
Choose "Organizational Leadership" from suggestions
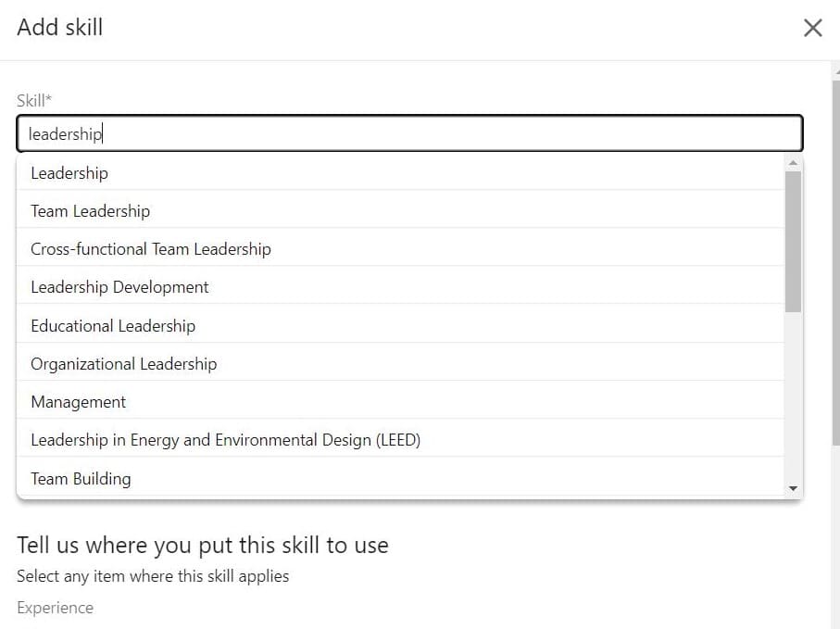(x=123, y=363)
